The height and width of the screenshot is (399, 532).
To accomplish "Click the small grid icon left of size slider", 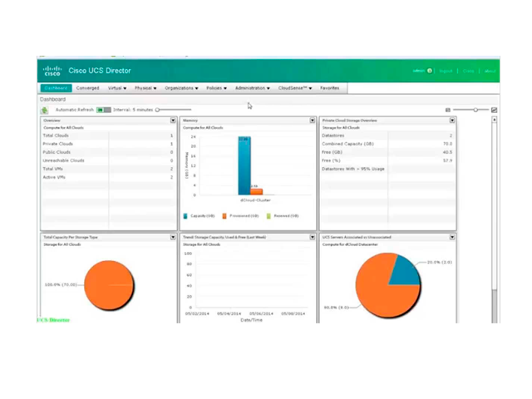I will 448,110.
